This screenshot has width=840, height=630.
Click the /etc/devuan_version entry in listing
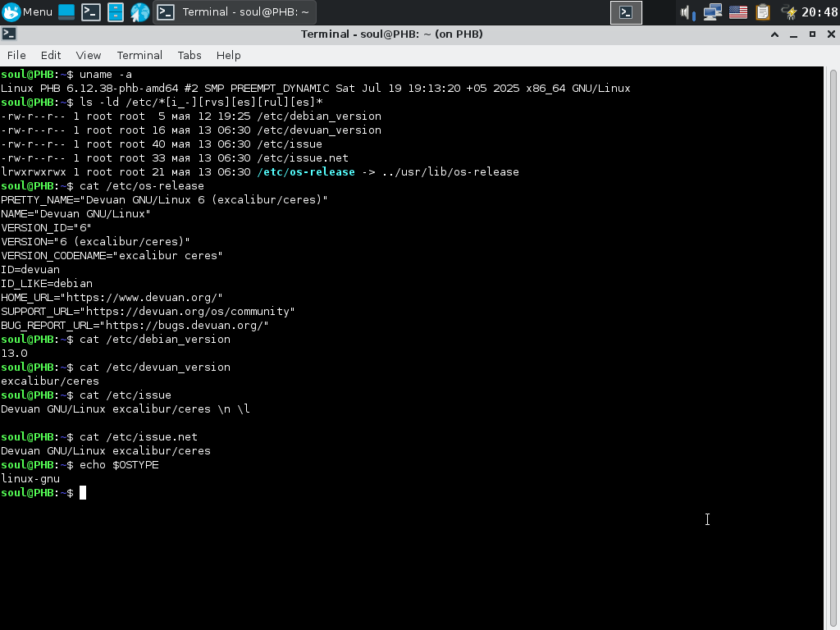pyautogui.click(x=319, y=130)
